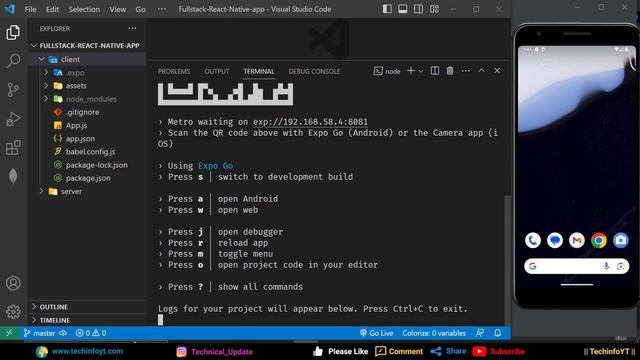Switch to Debug Console tab
Image resolution: width=640 pixels, height=360 pixels.
[314, 71]
